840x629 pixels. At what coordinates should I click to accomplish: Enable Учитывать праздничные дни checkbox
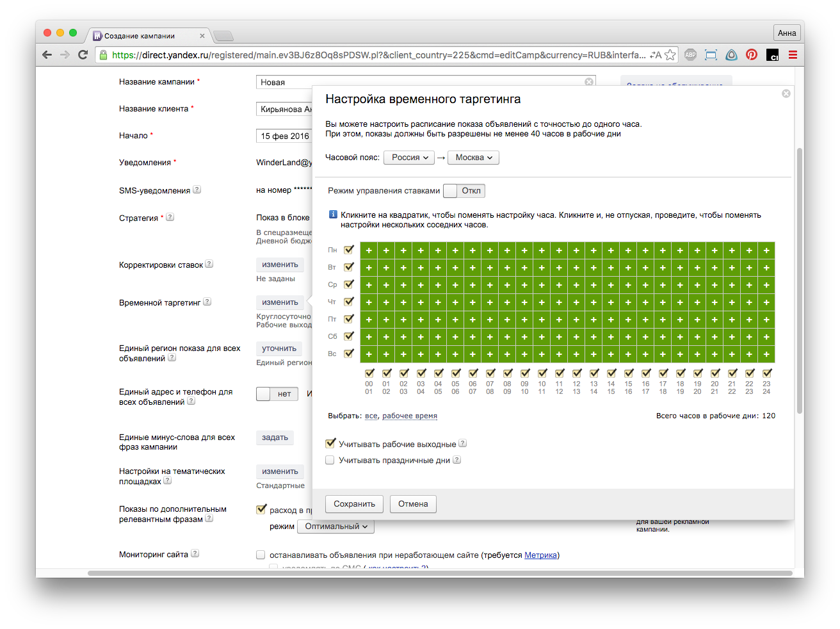click(x=330, y=460)
